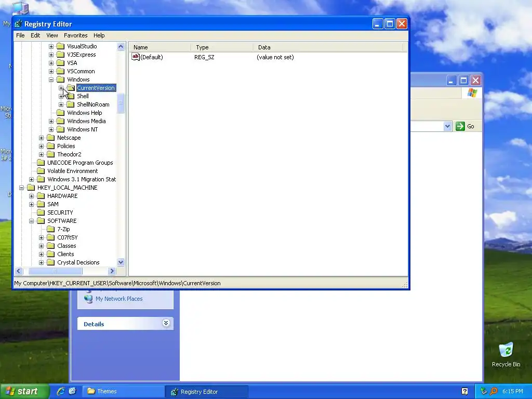Expand Details panel in Themes window
Screen dimensions: 532x399
tap(166, 323)
